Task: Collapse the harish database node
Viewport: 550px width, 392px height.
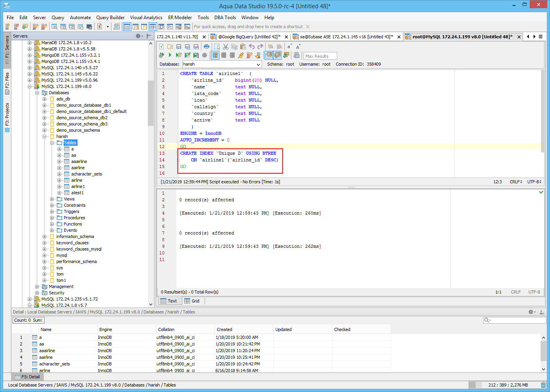Action: [45, 136]
